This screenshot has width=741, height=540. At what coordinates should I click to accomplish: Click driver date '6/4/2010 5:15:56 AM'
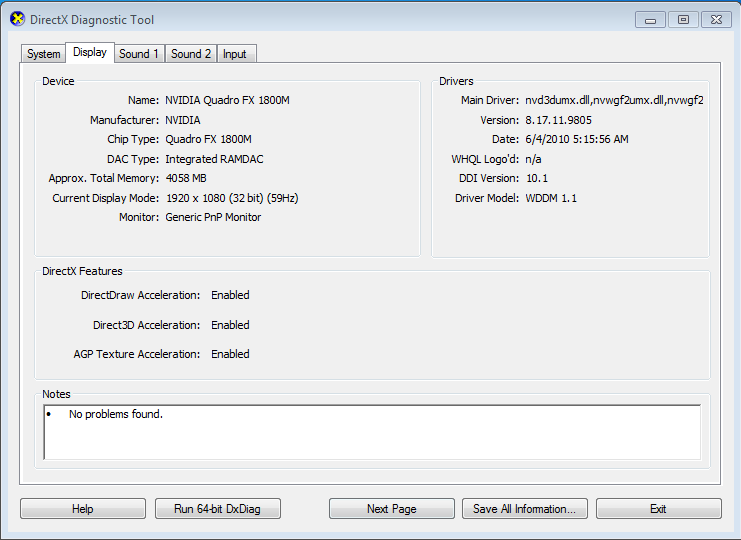[x=577, y=139]
